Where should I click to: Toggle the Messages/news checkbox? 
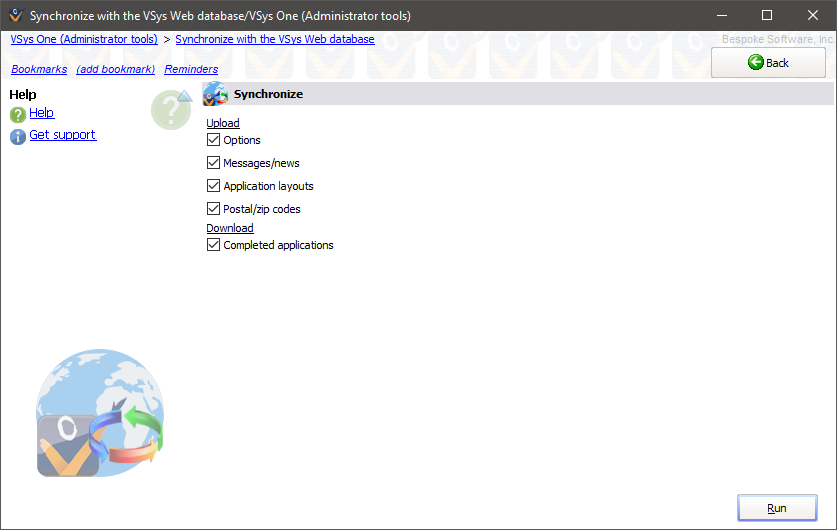pos(213,163)
